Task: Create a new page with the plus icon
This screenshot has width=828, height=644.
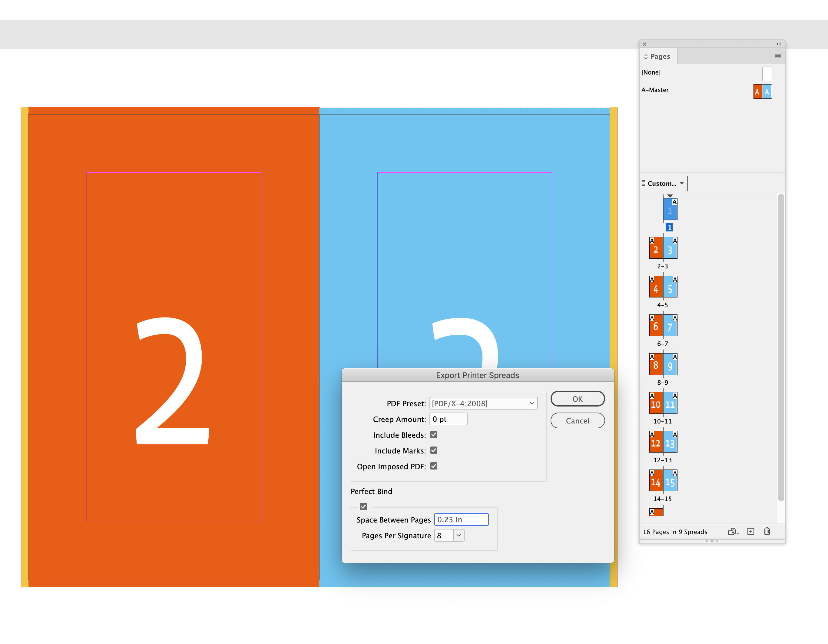Action: pos(751,531)
